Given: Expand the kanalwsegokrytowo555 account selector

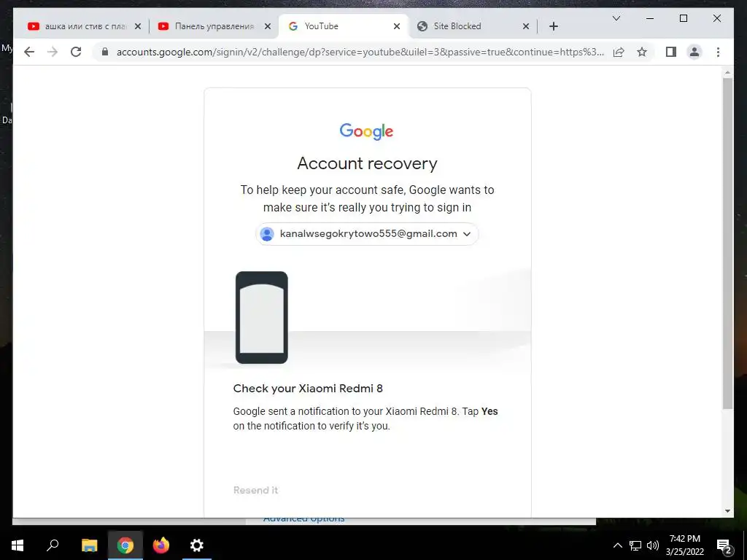Looking at the screenshot, I should click(367, 234).
